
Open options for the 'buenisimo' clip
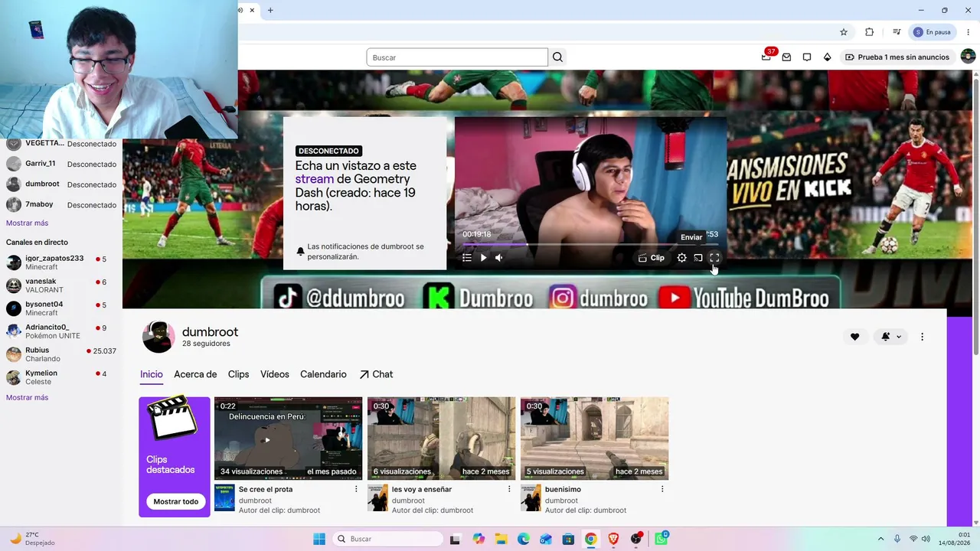pyautogui.click(x=662, y=489)
